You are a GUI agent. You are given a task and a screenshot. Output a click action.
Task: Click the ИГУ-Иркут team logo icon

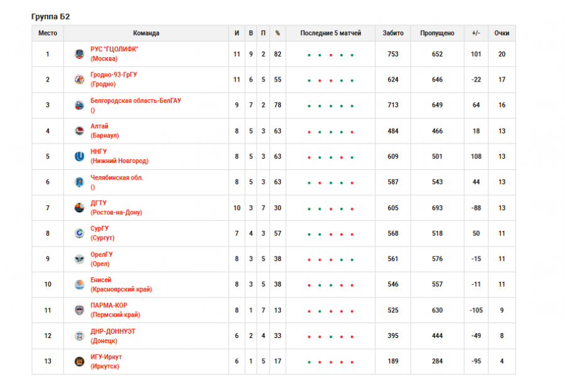coord(79,361)
